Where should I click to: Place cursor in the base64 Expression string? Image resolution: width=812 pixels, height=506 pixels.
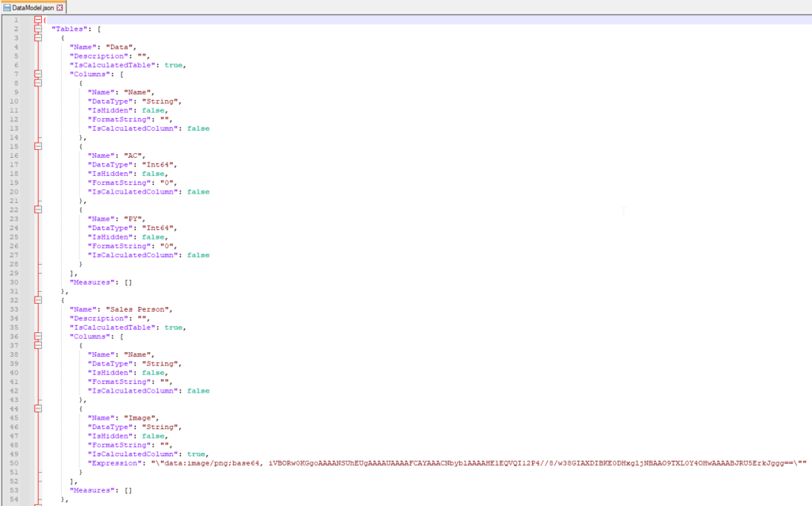pyautogui.click(x=476, y=462)
